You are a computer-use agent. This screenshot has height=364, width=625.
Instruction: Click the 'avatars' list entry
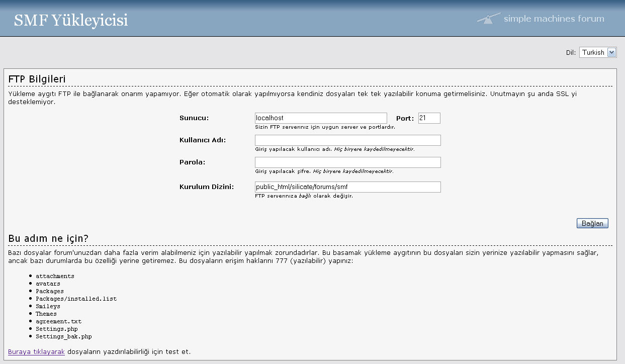point(48,284)
